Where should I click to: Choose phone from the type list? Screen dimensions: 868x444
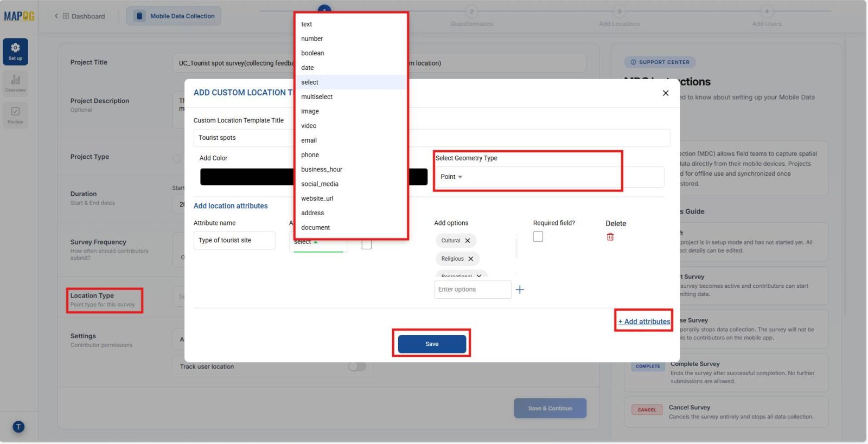[352, 155]
